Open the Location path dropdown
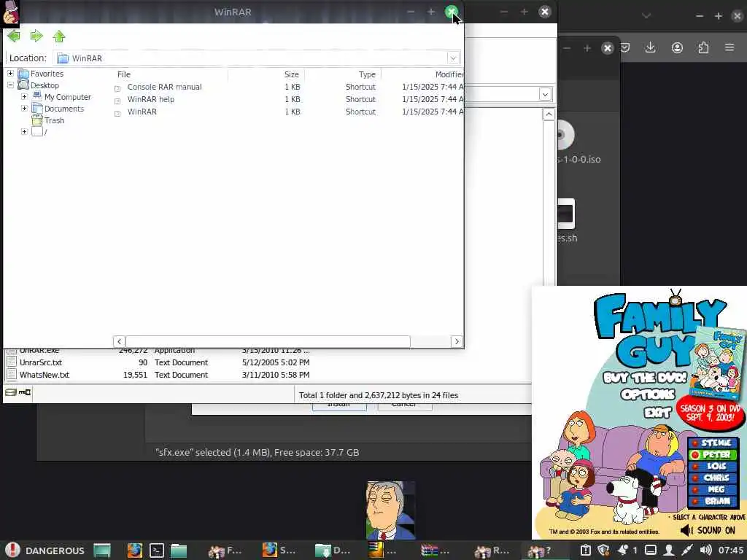Viewport: 747px width, 560px height. coord(453,58)
